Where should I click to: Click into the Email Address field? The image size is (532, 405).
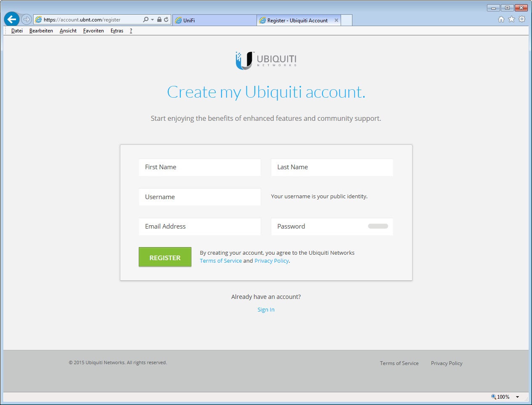[200, 226]
